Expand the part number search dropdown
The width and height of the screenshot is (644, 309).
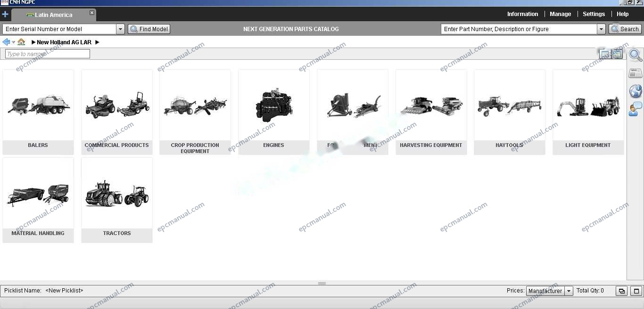(601, 29)
